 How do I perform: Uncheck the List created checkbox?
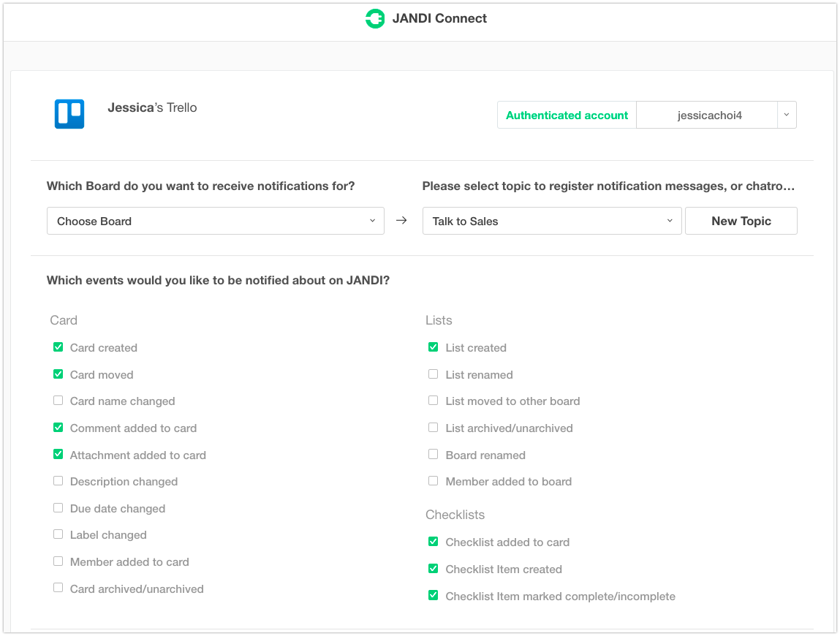click(434, 347)
